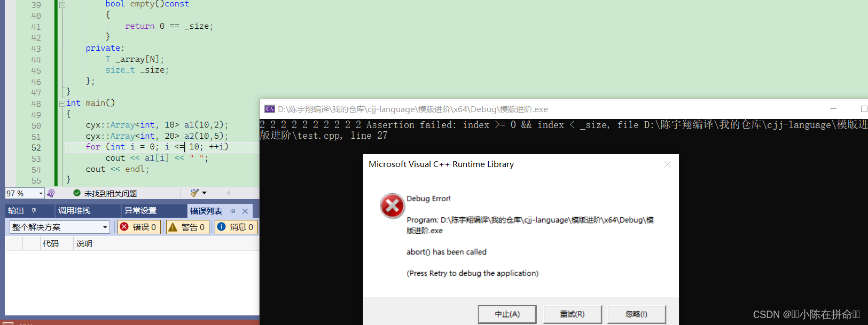Open the 97 % zoom level dropdown
Viewport: 868px width, 325px height.
pos(41,193)
